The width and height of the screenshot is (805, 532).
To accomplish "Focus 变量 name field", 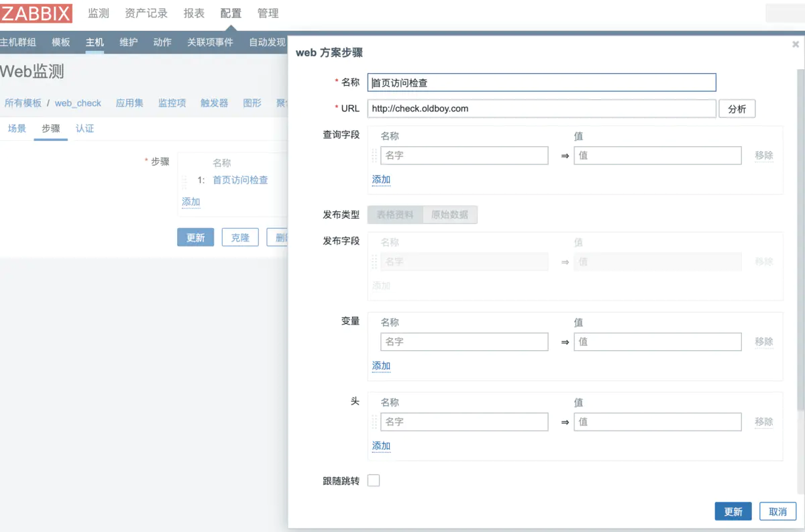I will point(464,342).
